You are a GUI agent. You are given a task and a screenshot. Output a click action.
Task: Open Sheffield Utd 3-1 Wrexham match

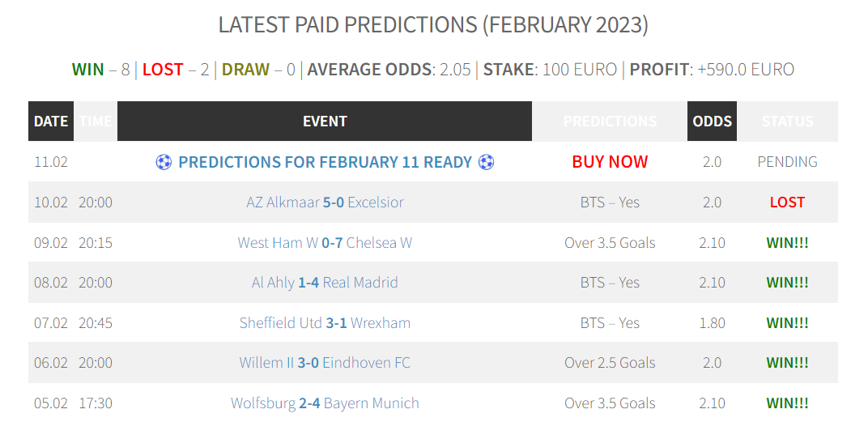[325, 323]
